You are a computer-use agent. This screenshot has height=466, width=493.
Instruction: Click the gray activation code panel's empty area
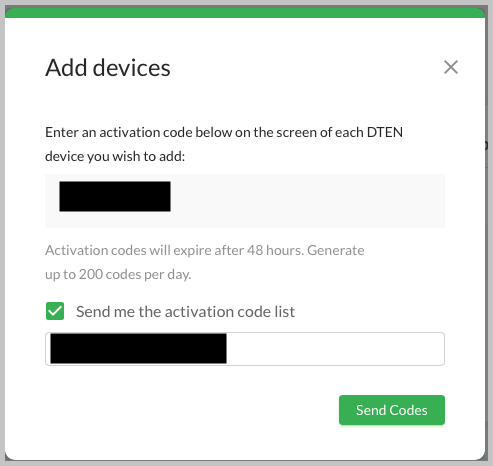pyautogui.click(x=307, y=201)
